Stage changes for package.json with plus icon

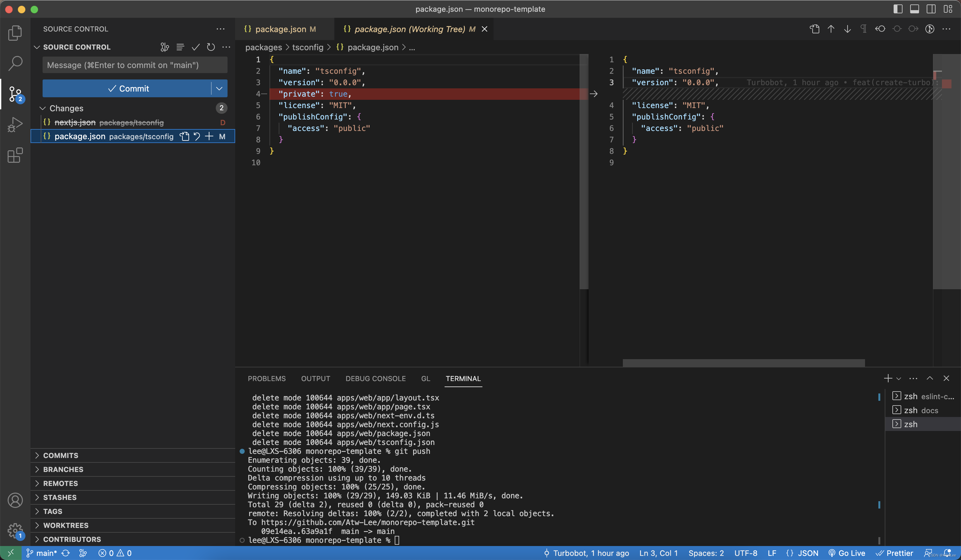pos(209,136)
